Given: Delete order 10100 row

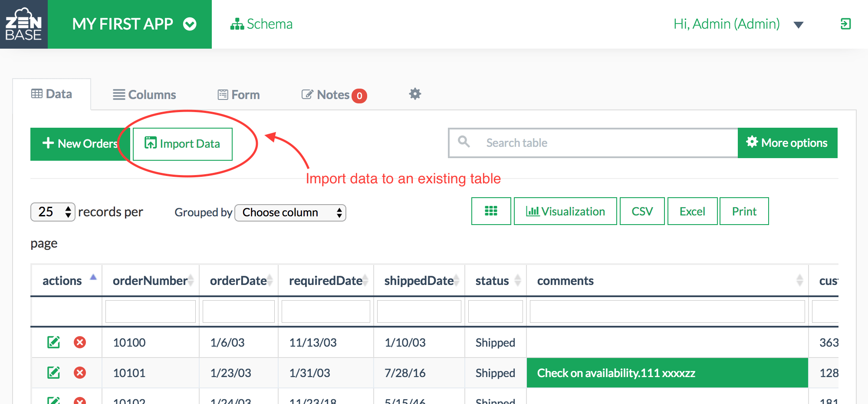Looking at the screenshot, I should pos(80,342).
